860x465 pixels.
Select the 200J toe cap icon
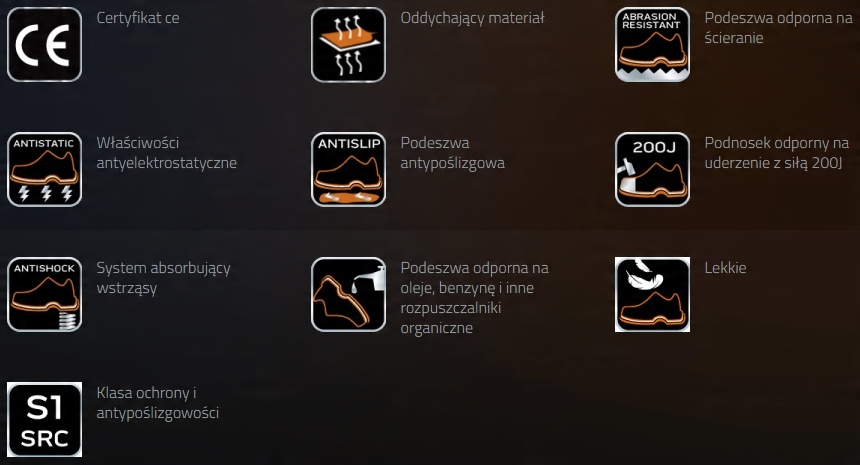[652, 169]
